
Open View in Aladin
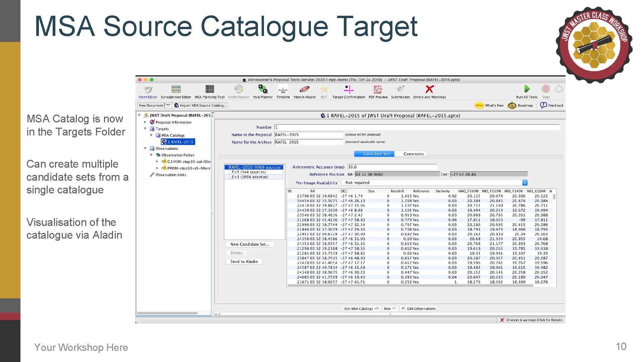[304, 90]
